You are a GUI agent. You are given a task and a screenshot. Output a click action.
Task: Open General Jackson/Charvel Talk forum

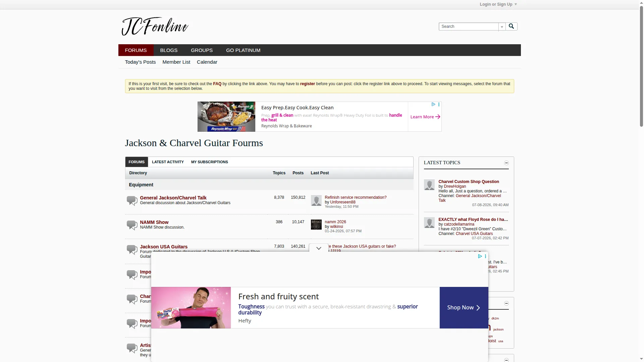[173, 198]
